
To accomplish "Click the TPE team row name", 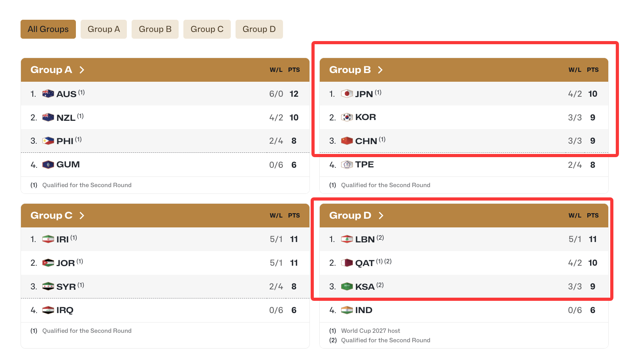I will click(x=364, y=165).
